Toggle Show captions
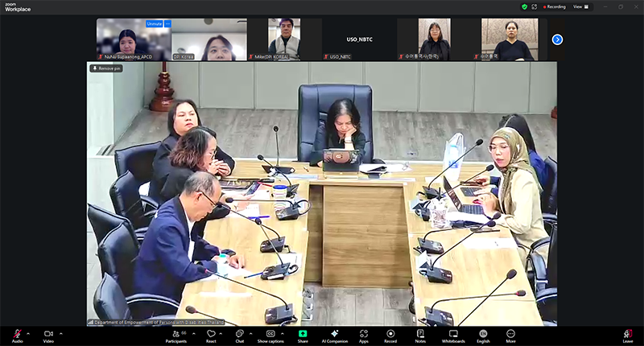 pyautogui.click(x=270, y=334)
